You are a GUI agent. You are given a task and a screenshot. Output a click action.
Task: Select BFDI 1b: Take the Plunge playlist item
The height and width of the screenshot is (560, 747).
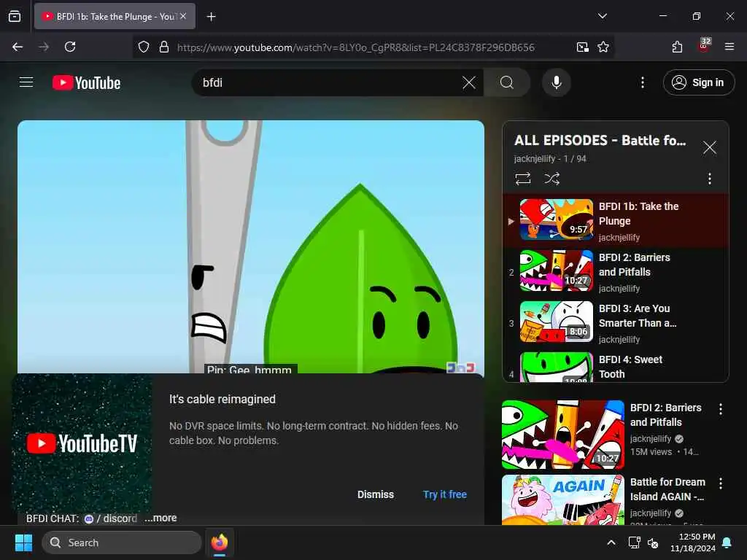pyautogui.click(x=616, y=220)
